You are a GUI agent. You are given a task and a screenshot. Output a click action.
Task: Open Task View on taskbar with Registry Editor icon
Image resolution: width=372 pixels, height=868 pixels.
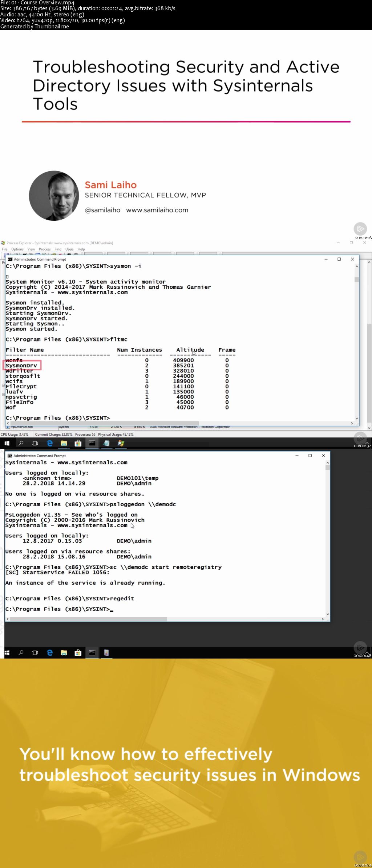(35, 653)
